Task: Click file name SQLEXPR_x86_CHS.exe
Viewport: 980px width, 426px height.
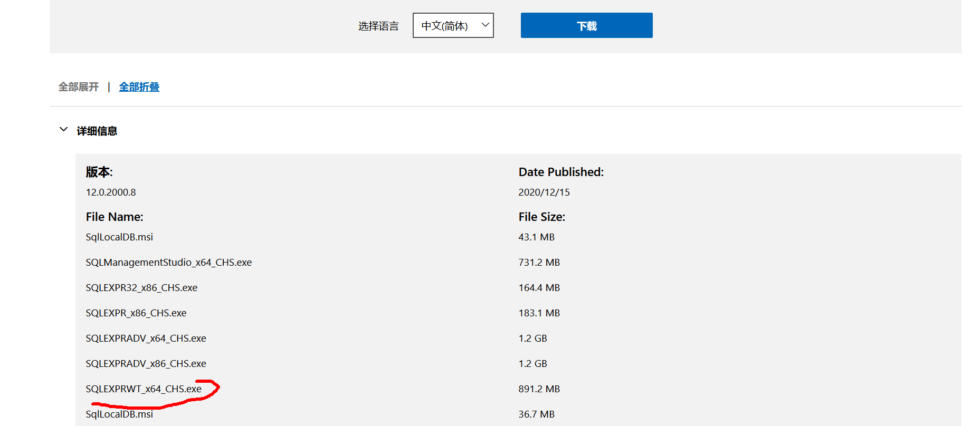Action: (x=136, y=313)
